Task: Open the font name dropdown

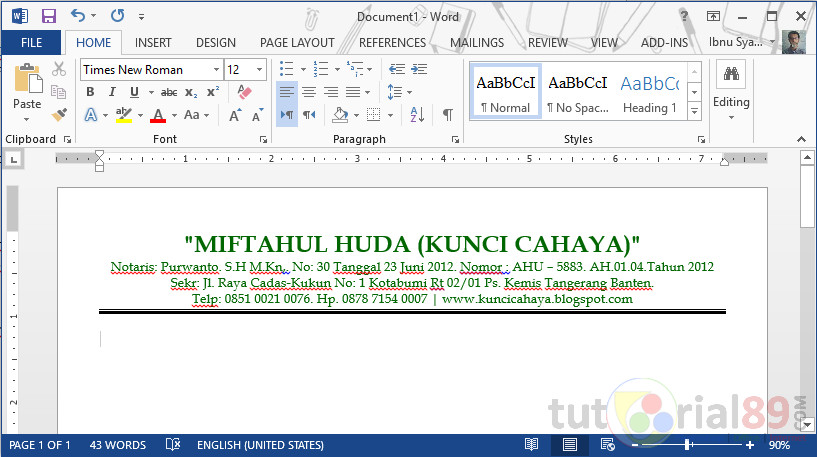Action: [x=216, y=70]
